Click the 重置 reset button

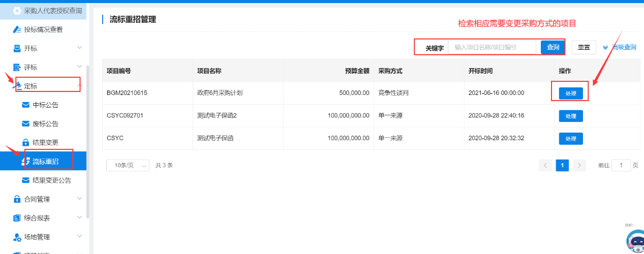tap(584, 47)
